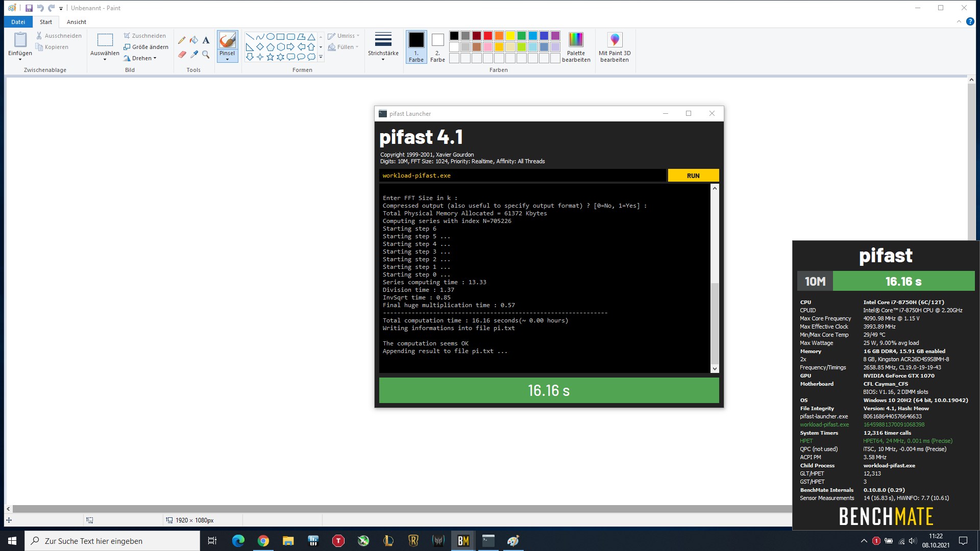Choose the Line shape
Image resolution: width=980 pixels, height=551 pixels.
click(250, 37)
